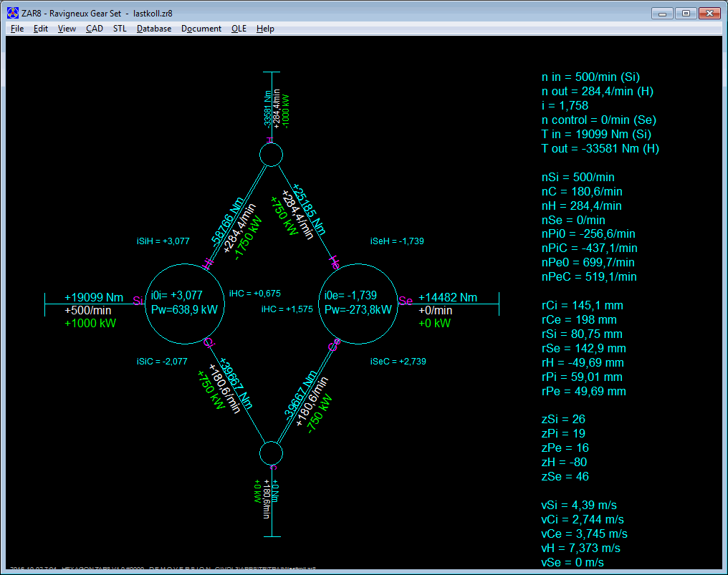Click the 'n in = 500/min (Si)' result line
728x575 pixels.
(x=590, y=77)
